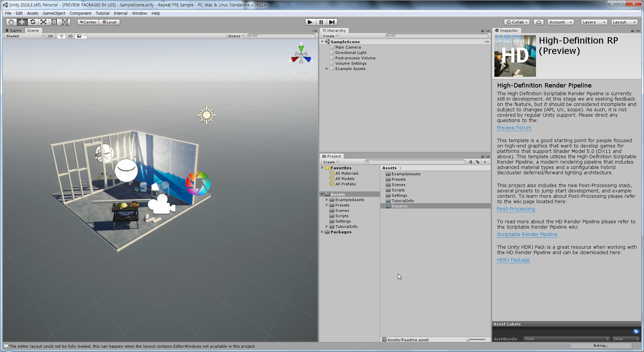Select Main Camera in Hierarchy

click(x=348, y=47)
